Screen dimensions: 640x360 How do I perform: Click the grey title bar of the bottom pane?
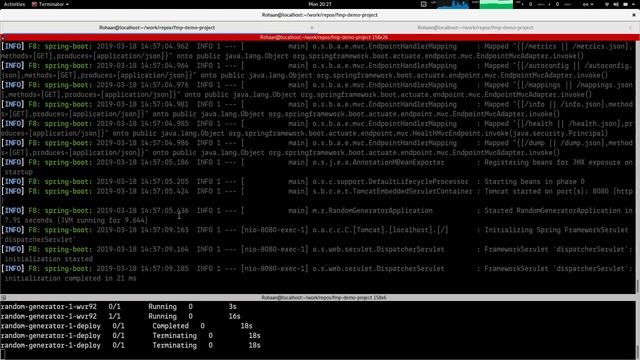323,298
